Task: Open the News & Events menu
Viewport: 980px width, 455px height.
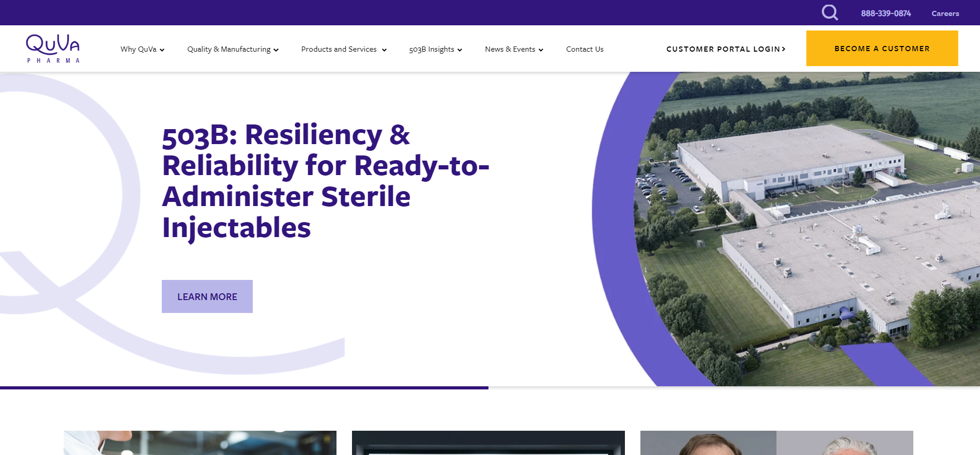Action: coord(514,49)
